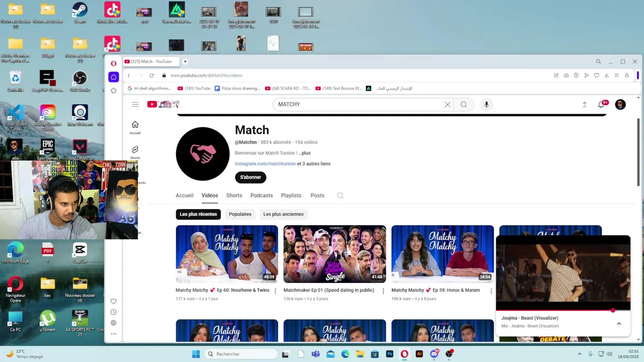Screen dimensions: 644x362
Task: Open new tab with plus button
Action: [x=185, y=61]
